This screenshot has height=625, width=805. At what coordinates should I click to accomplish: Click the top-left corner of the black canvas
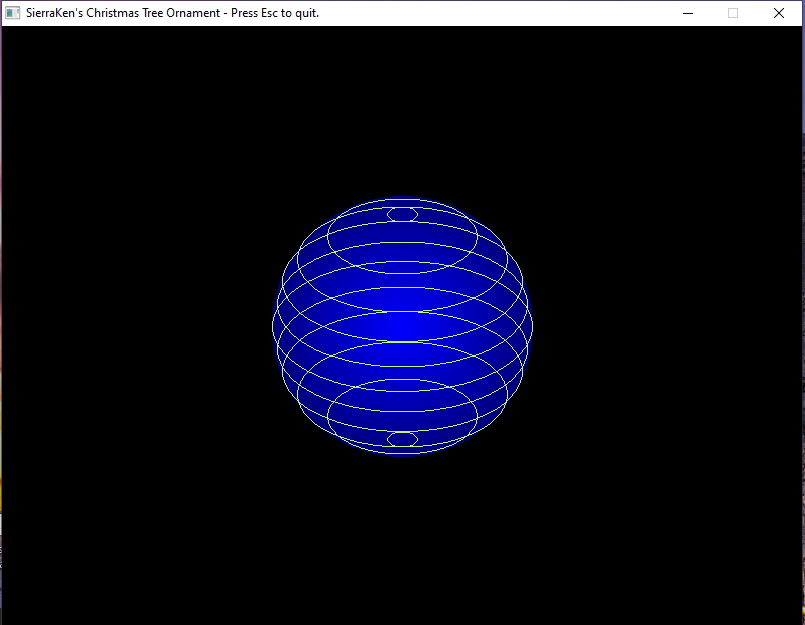tap(6, 30)
